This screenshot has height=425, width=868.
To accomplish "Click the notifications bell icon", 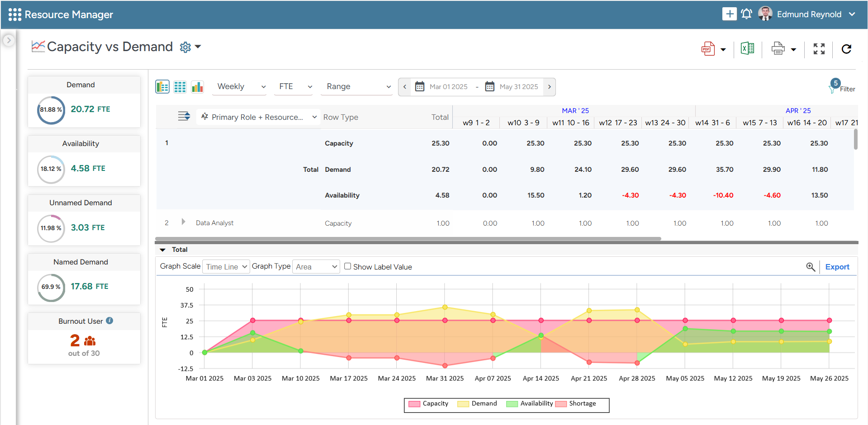I will [746, 14].
